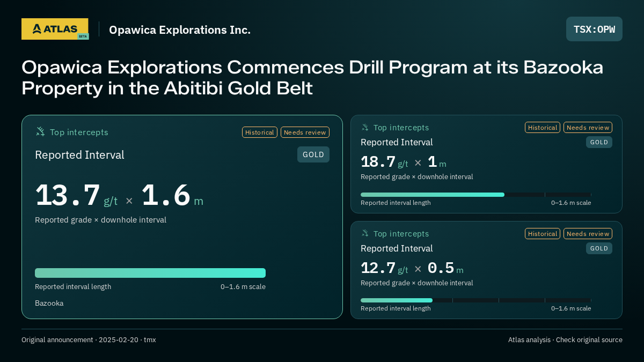644x362 pixels.
Task: Click Reported Interval heading in 18.7 g/t card
Action: tap(397, 142)
